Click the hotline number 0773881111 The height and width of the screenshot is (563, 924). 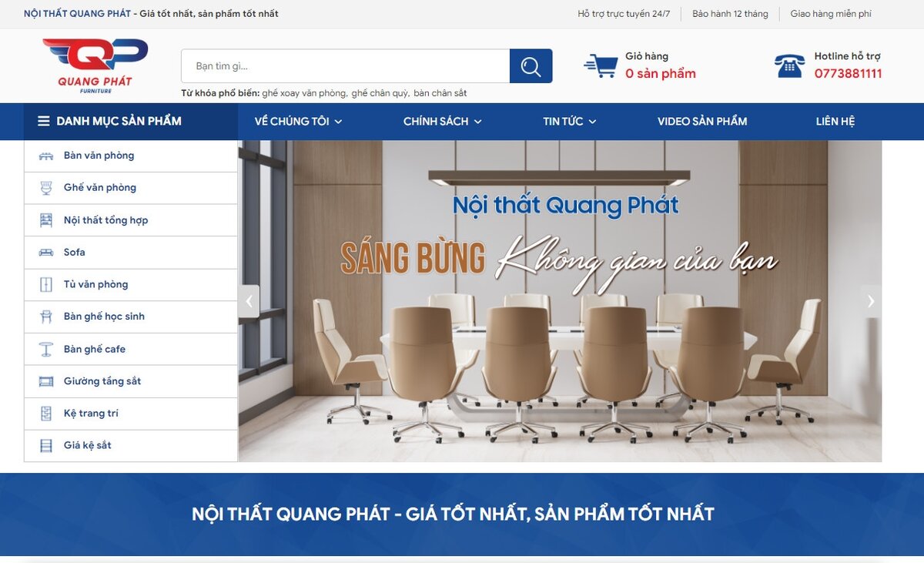(x=849, y=74)
